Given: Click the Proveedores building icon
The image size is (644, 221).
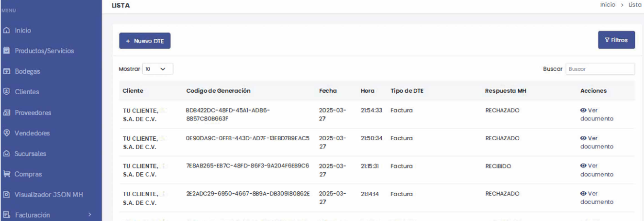Looking at the screenshot, I should tap(6, 113).
